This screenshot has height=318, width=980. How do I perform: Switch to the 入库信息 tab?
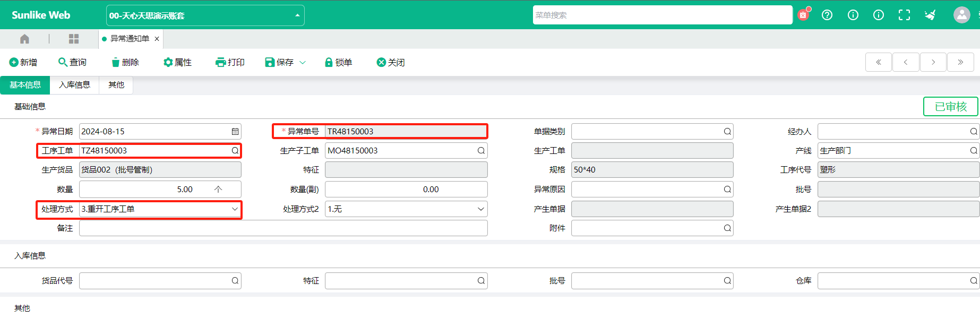[74, 85]
